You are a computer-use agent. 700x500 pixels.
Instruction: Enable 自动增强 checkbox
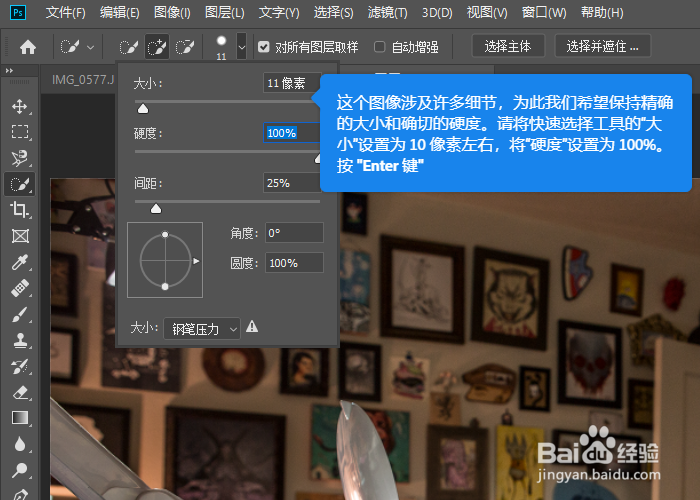pyautogui.click(x=379, y=46)
